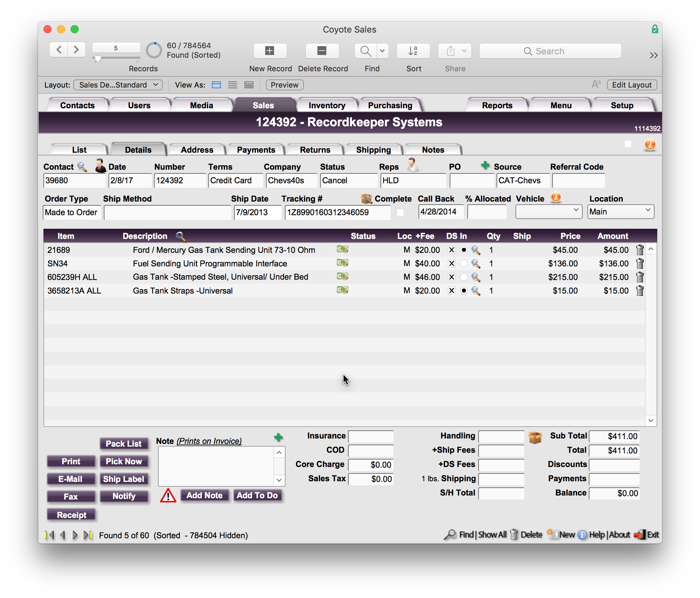Click the red warning triangle icon

(x=168, y=496)
